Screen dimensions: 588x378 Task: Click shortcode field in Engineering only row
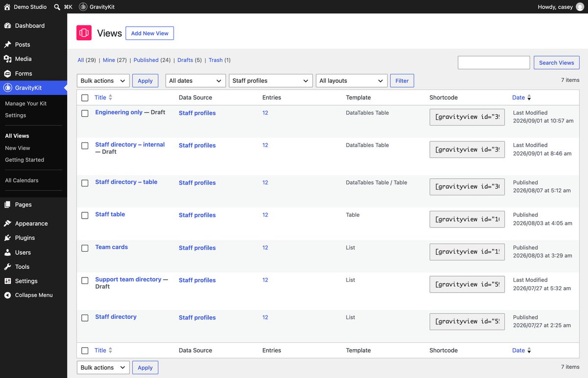pos(467,117)
